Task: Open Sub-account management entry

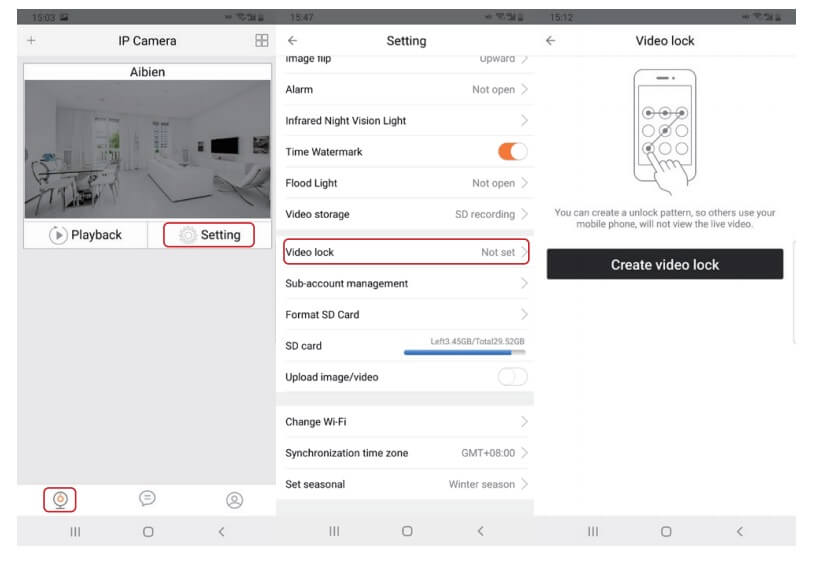Action: click(405, 284)
